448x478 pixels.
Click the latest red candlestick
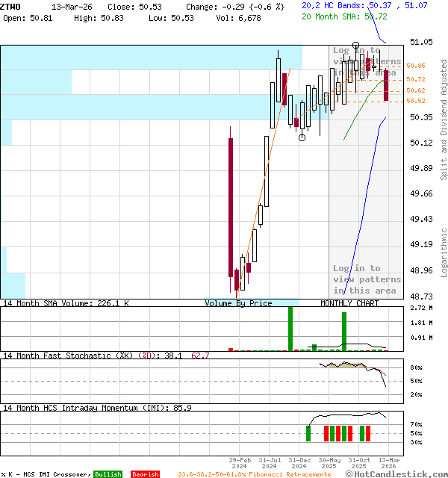(x=386, y=85)
